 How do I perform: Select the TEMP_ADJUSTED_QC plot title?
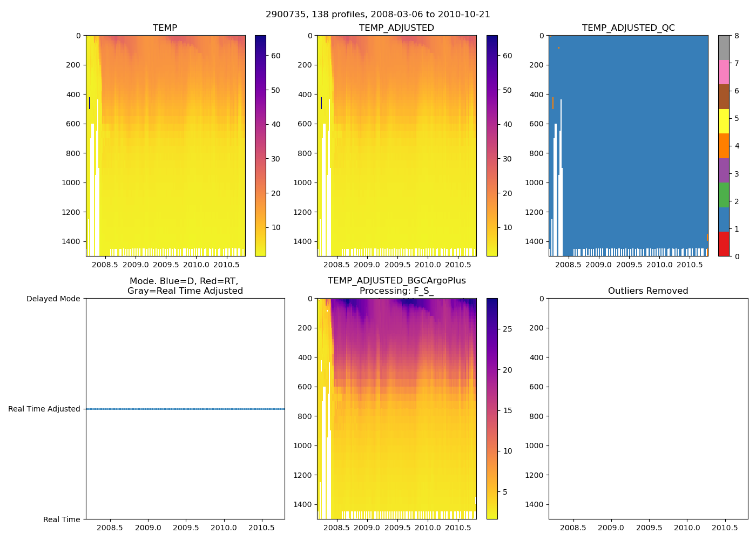pyautogui.click(x=628, y=28)
